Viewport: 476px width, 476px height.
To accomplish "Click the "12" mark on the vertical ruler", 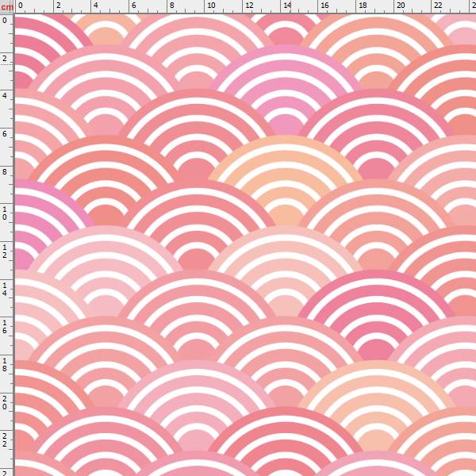I will (x=5, y=251).
